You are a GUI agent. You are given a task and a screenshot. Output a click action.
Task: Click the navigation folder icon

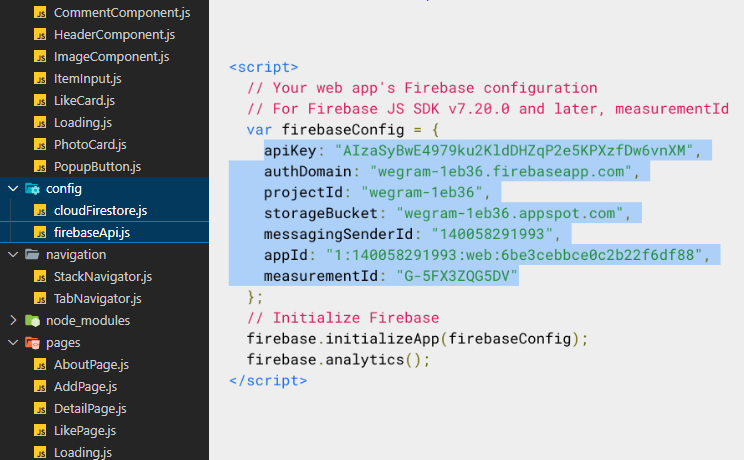point(32,254)
